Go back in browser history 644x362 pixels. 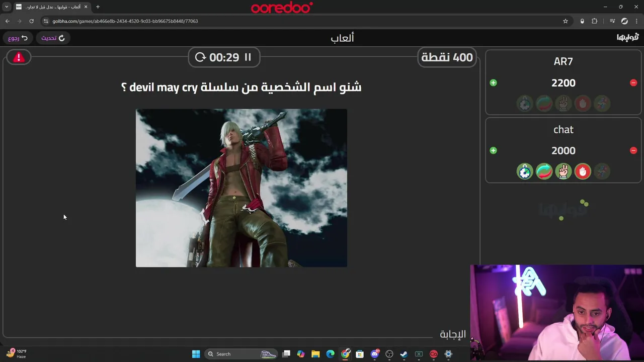[7, 21]
